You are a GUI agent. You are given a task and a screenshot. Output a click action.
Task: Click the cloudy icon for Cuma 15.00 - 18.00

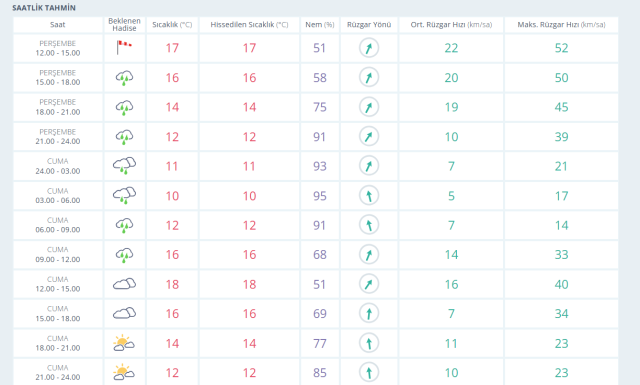124,313
